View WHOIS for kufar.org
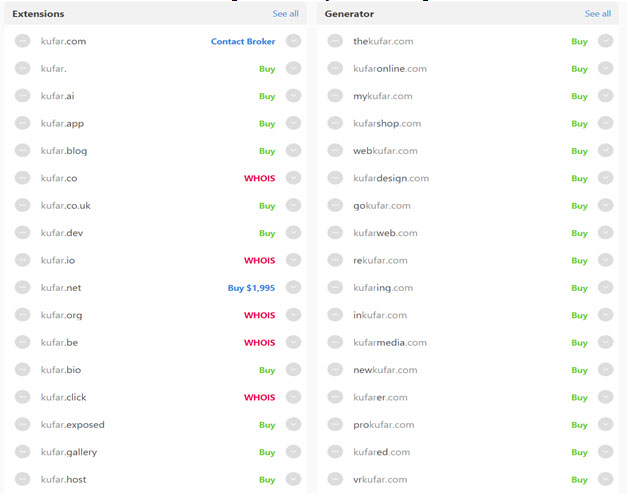The image size is (628, 503). point(259,315)
